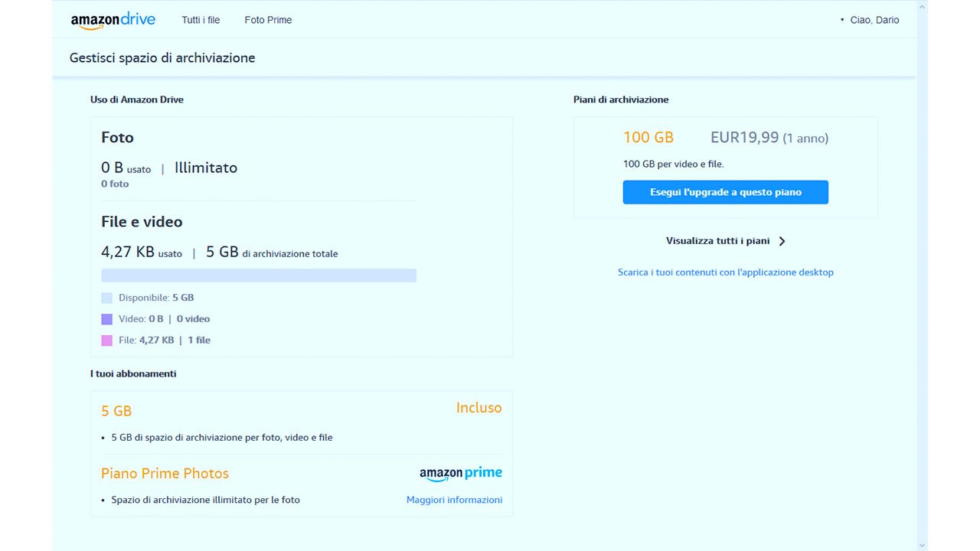Viewport: 980px width, 551px height.
Task: Click the storage usage progress bar
Action: [259, 275]
